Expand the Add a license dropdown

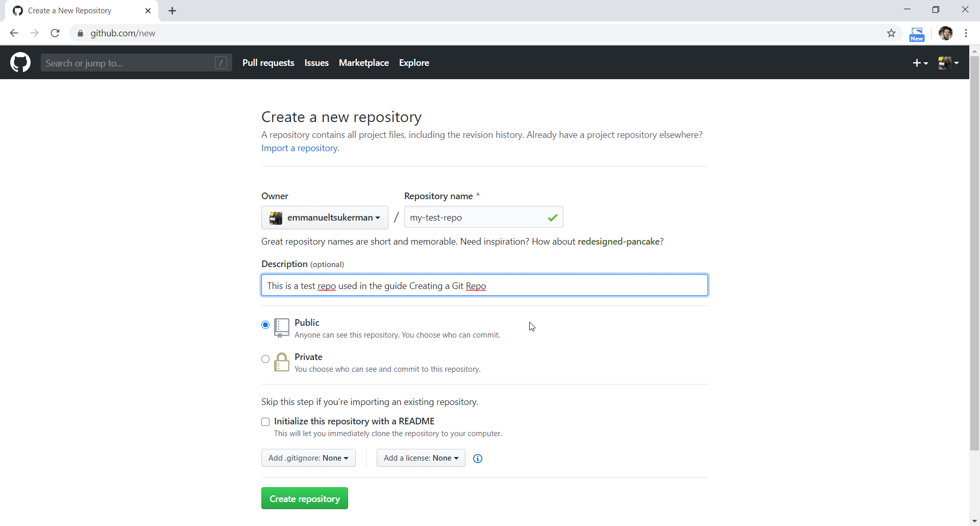point(421,458)
